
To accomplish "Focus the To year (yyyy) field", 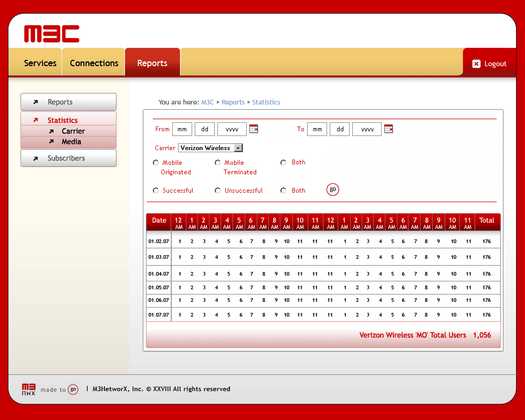I will [367, 129].
